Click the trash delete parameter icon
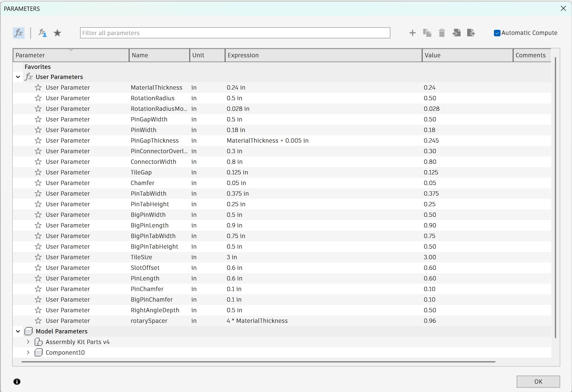 pos(442,33)
